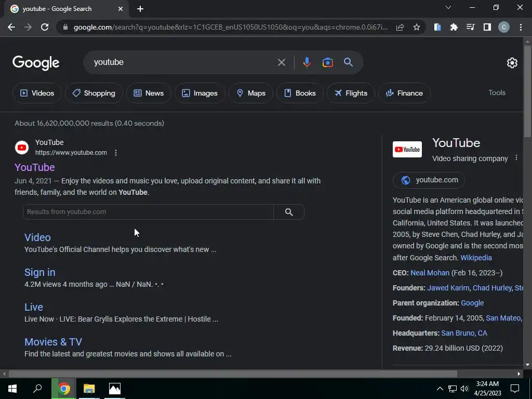Open San Mateo founded location link

503,318
